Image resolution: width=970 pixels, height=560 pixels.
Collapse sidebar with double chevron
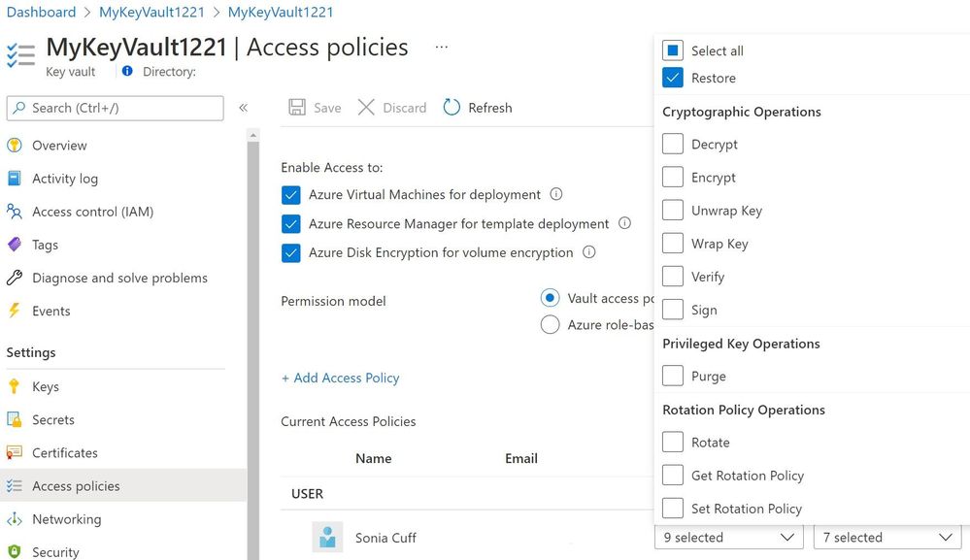[x=244, y=108]
